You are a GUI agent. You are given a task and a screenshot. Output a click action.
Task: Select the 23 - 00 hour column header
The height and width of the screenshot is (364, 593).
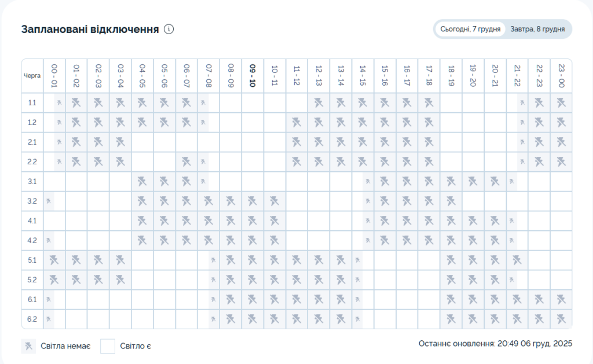(561, 76)
